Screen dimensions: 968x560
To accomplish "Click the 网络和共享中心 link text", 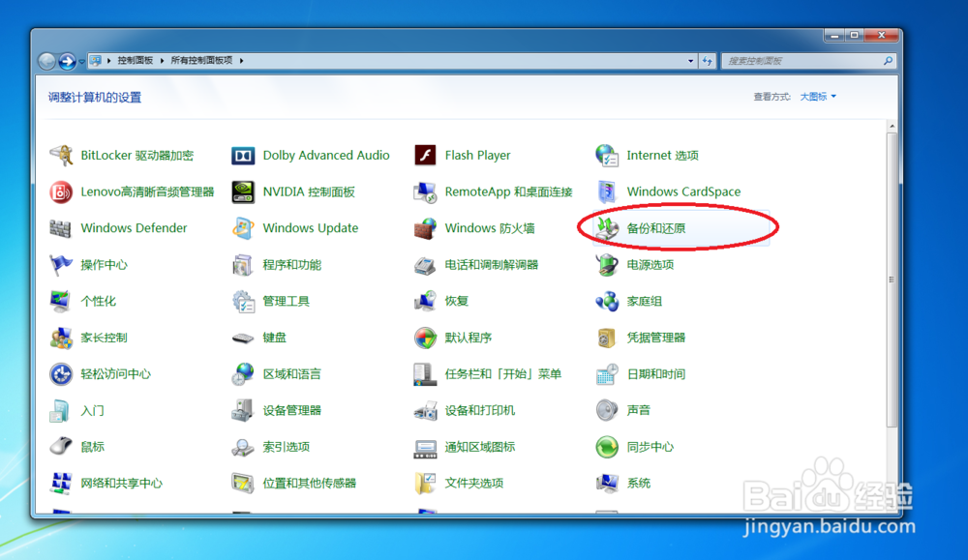I will (121, 483).
